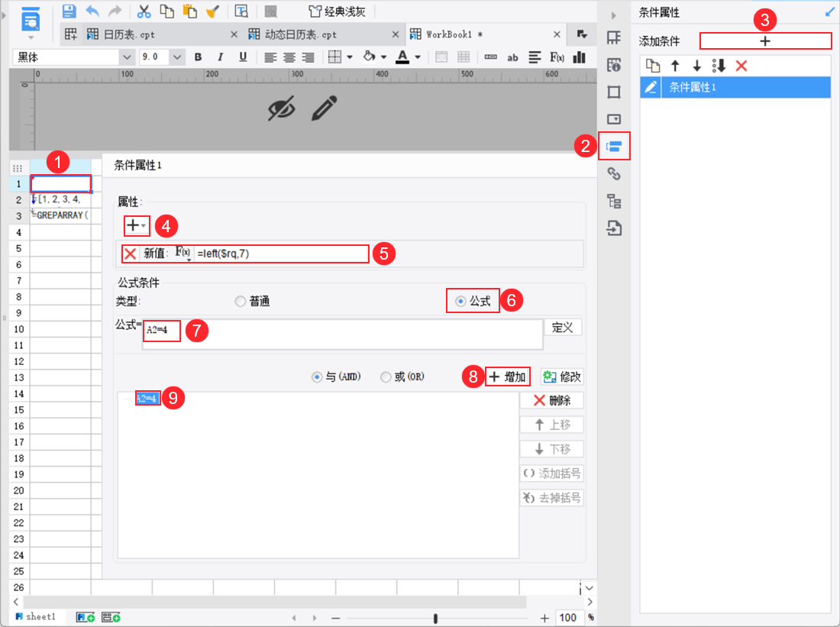Click the 公式 A2=4 input field
The height and width of the screenshot is (627, 840).
[343, 335]
